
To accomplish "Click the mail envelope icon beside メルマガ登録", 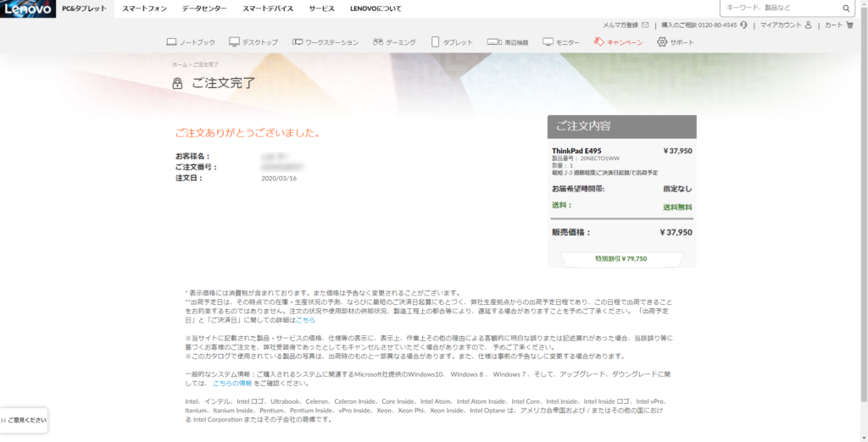I will pos(645,25).
